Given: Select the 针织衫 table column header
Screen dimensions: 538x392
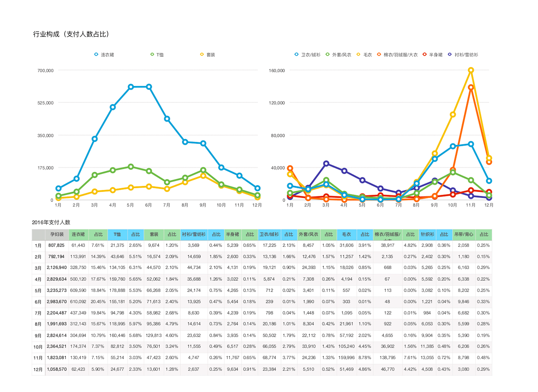Looking at the screenshot, I should pyautogui.click(x=427, y=235).
